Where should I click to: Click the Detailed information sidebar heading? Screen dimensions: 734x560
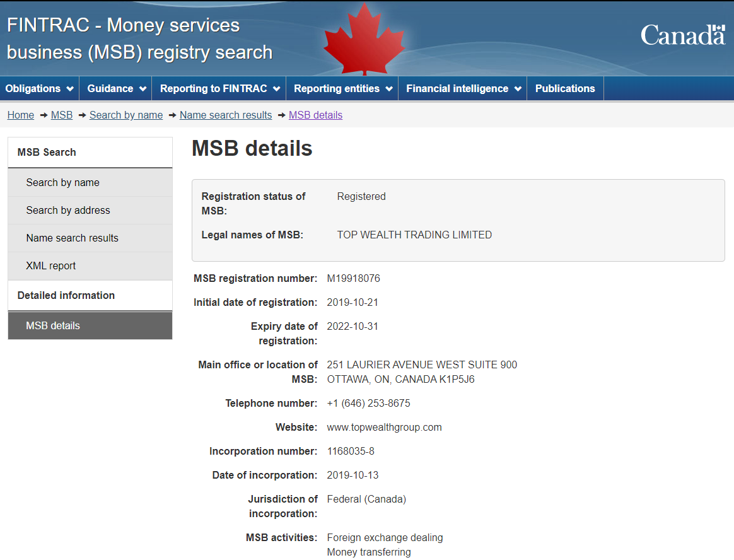[90, 296]
